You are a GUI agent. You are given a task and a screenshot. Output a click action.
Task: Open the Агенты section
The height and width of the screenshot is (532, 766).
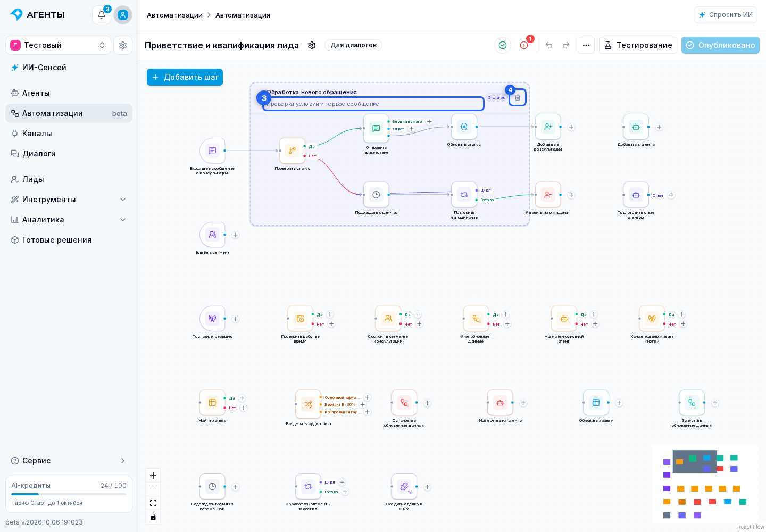pos(69,93)
